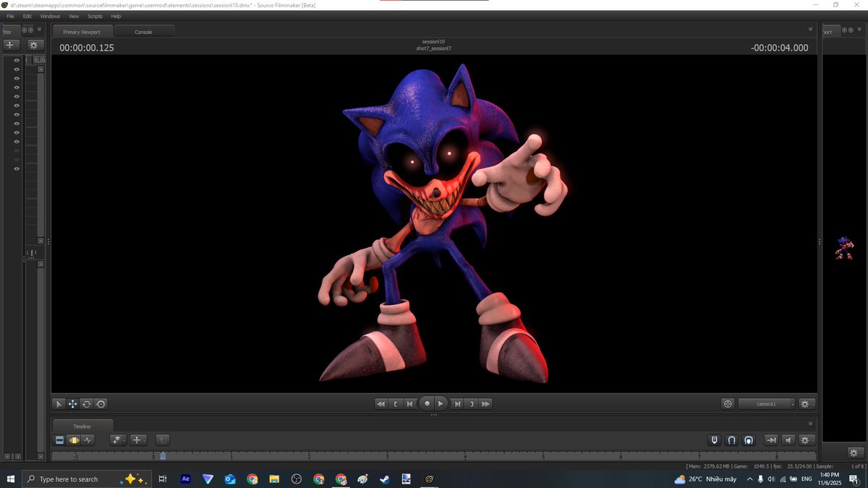Toggle the timeline snap magnet
Image resolution: width=868 pixels, height=488 pixels.
[x=731, y=440]
